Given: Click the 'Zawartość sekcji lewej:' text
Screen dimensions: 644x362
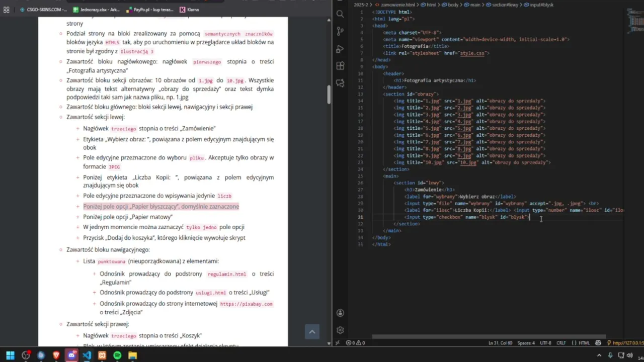Looking at the screenshot, I should tap(95, 117).
